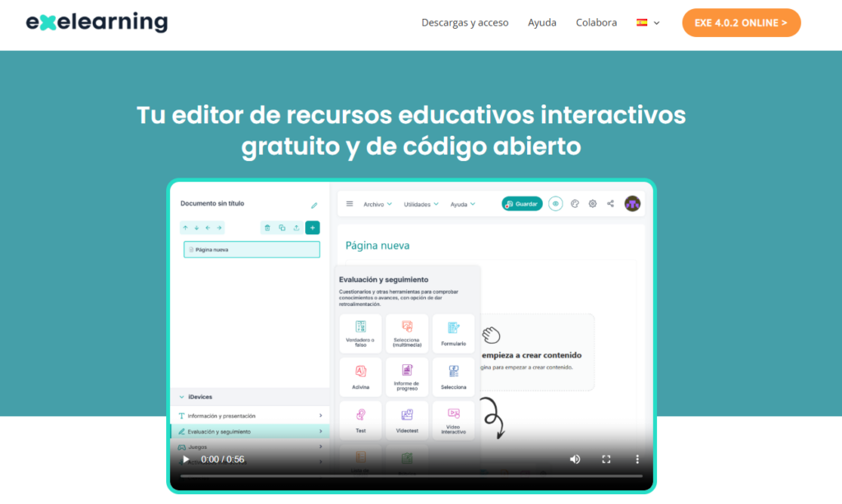Open the Archivo dropdown menu
The image size is (842, 504).
377,205
